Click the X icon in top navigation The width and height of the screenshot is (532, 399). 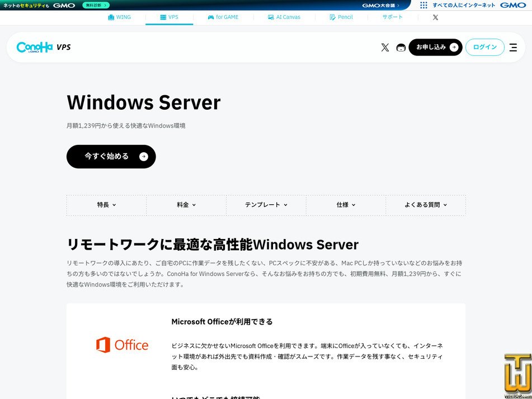click(x=435, y=17)
